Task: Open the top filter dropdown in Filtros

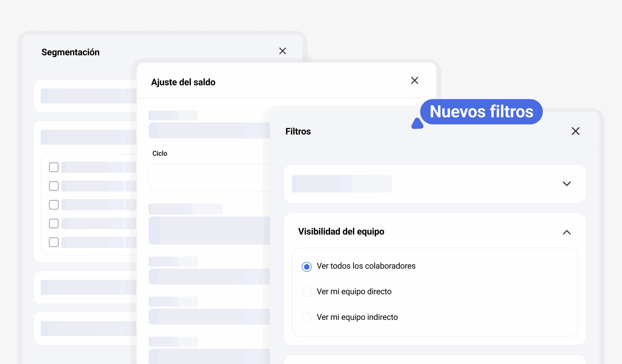Action: [x=567, y=184]
